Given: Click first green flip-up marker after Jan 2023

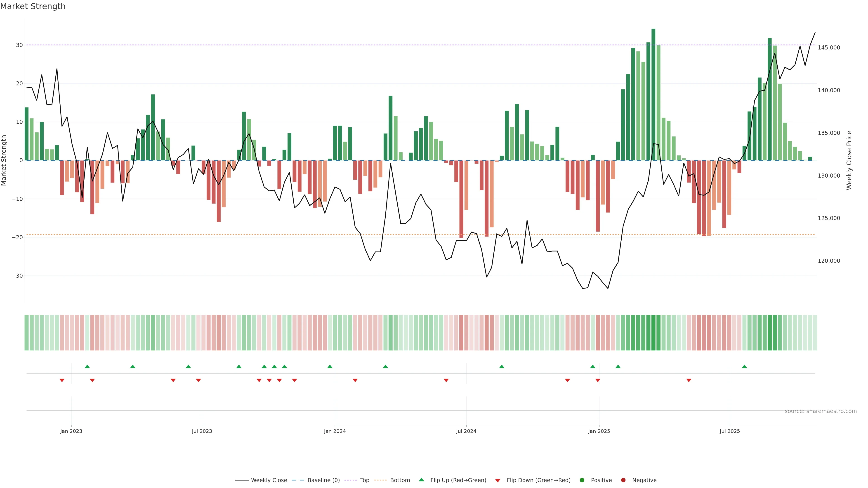Looking at the screenshot, I should click(87, 366).
